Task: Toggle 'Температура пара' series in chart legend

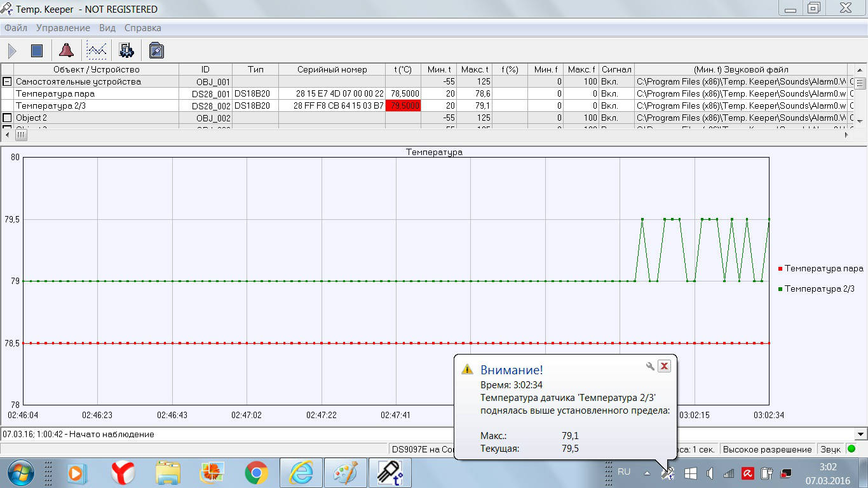Action: click(x=824, y=269)
